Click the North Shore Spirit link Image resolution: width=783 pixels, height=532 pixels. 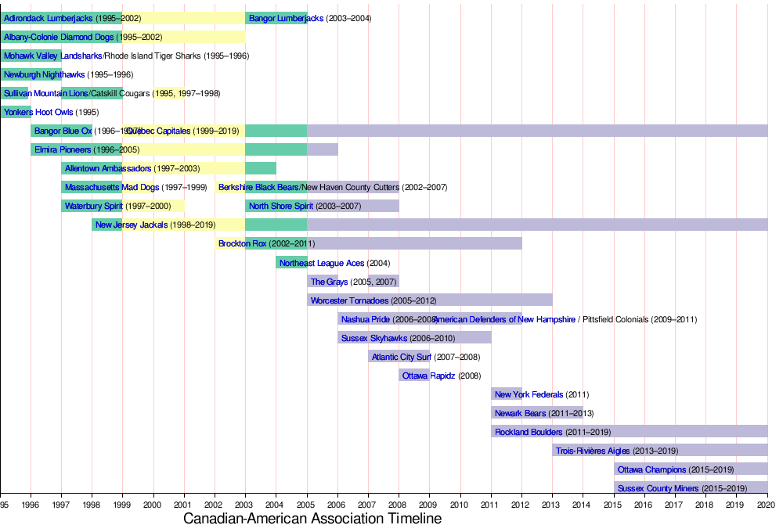coord(281,206)
